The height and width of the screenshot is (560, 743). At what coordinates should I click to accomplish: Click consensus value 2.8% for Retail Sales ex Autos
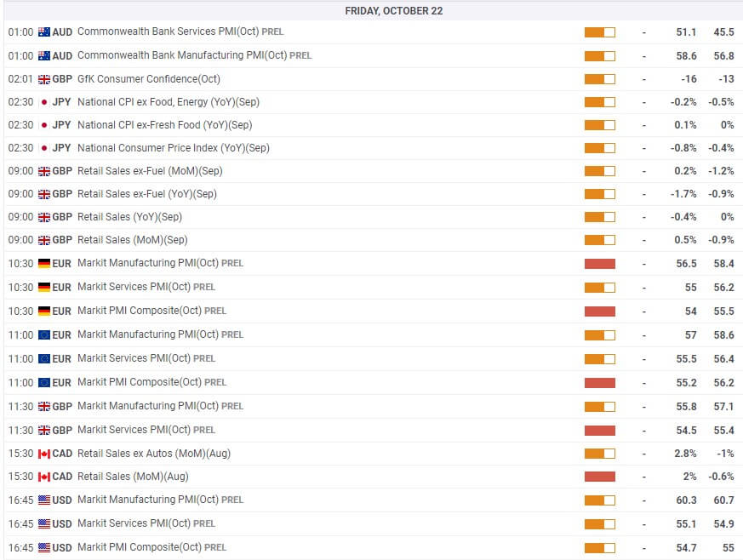point(685,454)
